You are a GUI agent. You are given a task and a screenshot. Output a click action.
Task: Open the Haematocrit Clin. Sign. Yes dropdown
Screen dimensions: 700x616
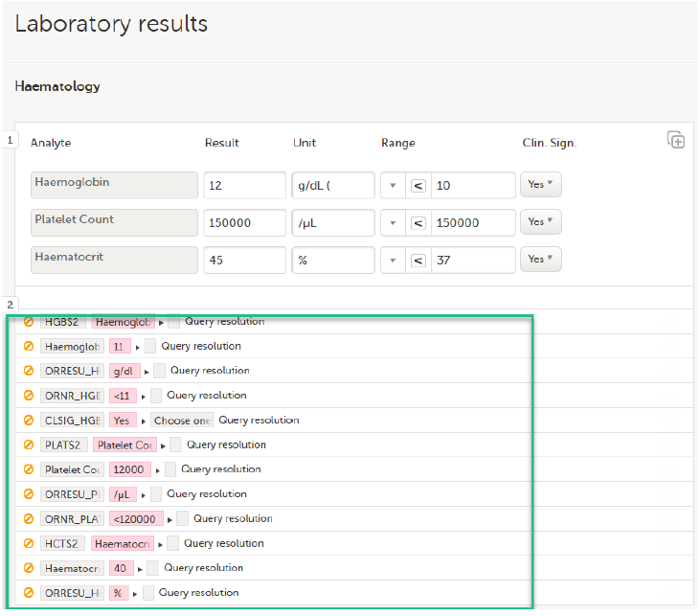tap(540, 260)
